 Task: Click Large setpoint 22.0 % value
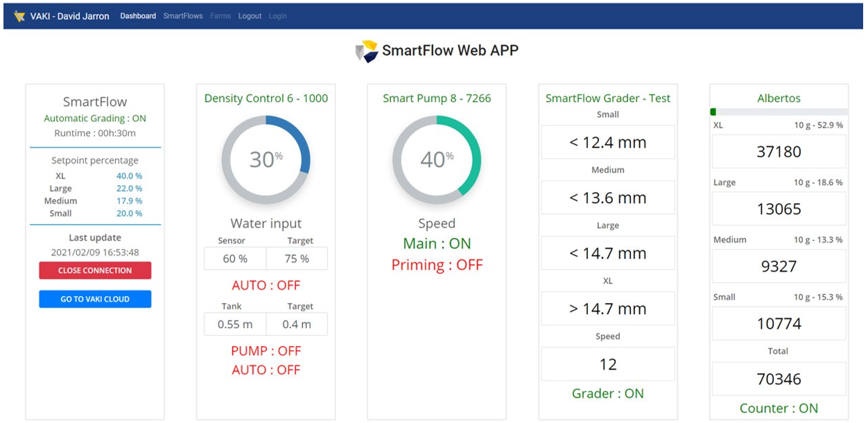point(129,189)
